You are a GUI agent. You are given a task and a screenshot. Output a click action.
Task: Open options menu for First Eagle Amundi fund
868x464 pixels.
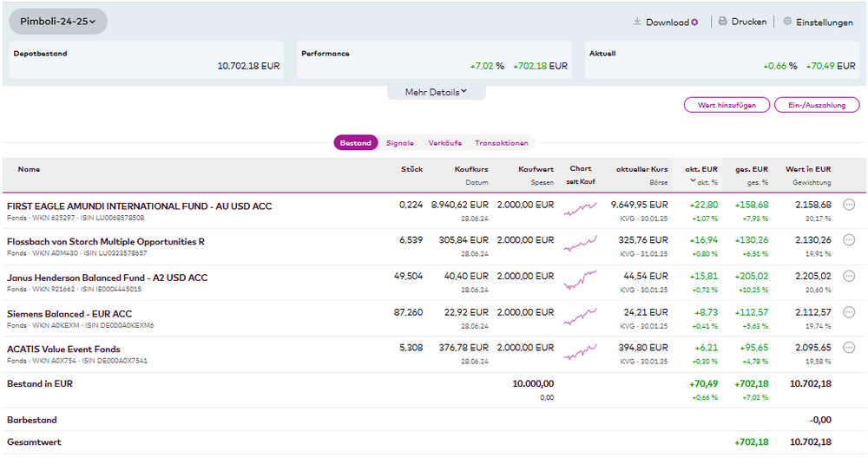point(849,205)
